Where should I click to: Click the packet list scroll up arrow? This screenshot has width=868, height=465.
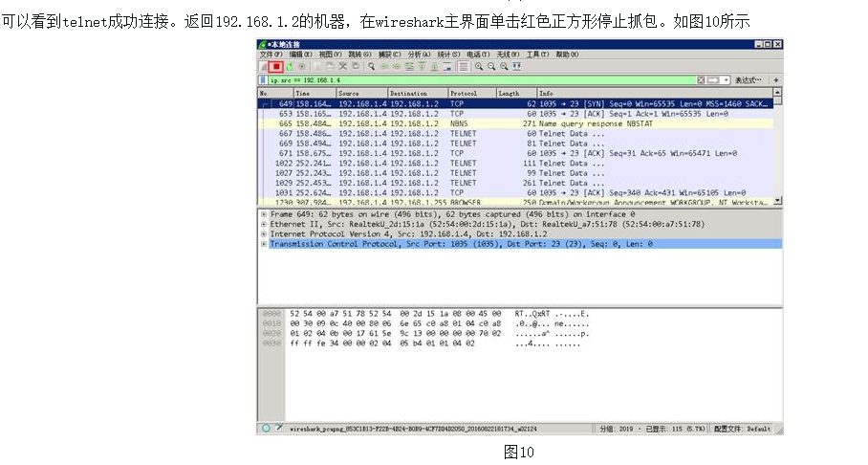(777, 93)
